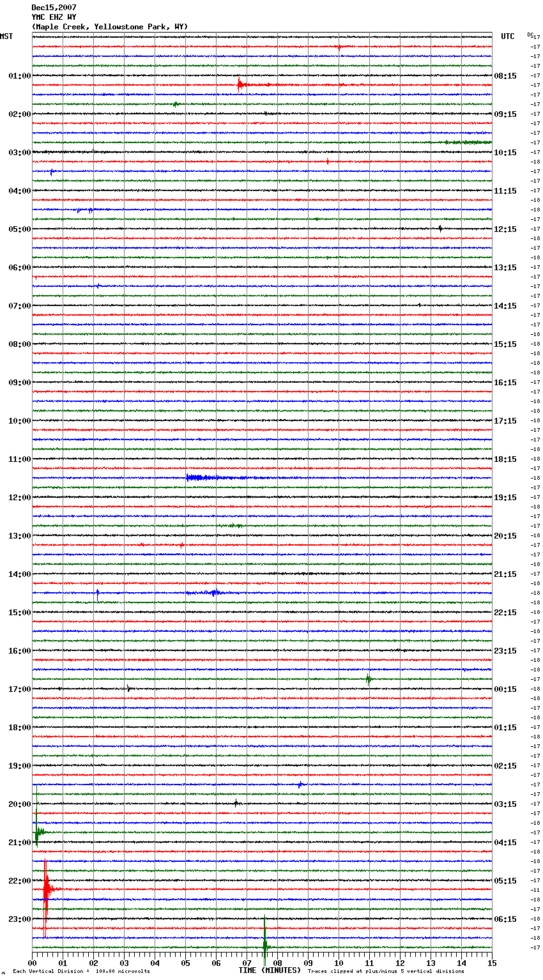Click the 02:00 MST time label
This screenshot has width=543, height=980.
[20, 114]
